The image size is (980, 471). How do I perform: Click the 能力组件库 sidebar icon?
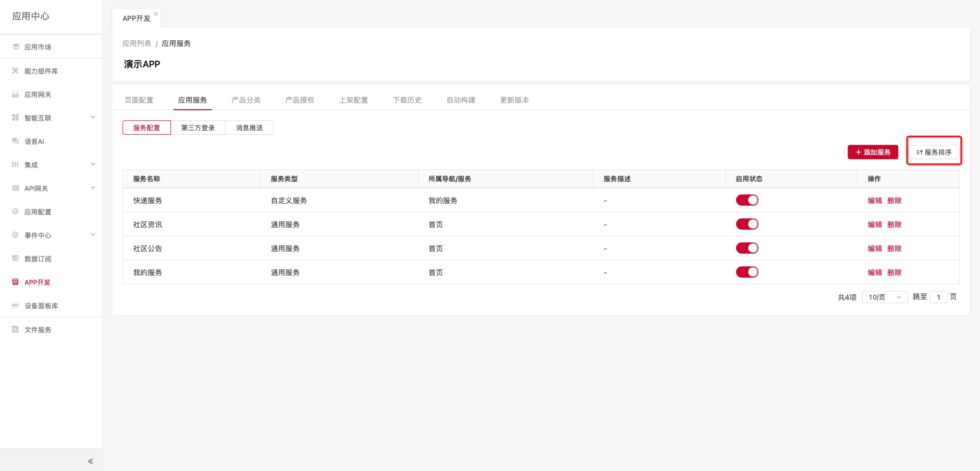coord(16,71)
